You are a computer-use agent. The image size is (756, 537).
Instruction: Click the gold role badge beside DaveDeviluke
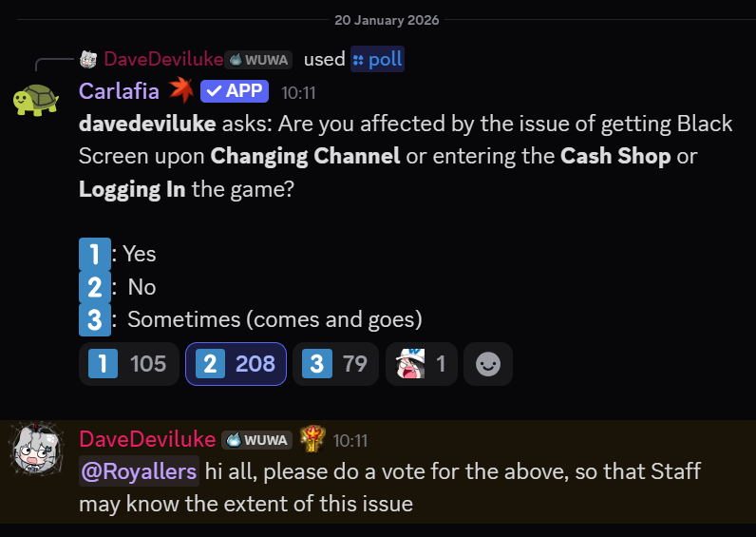pos(312,439)
